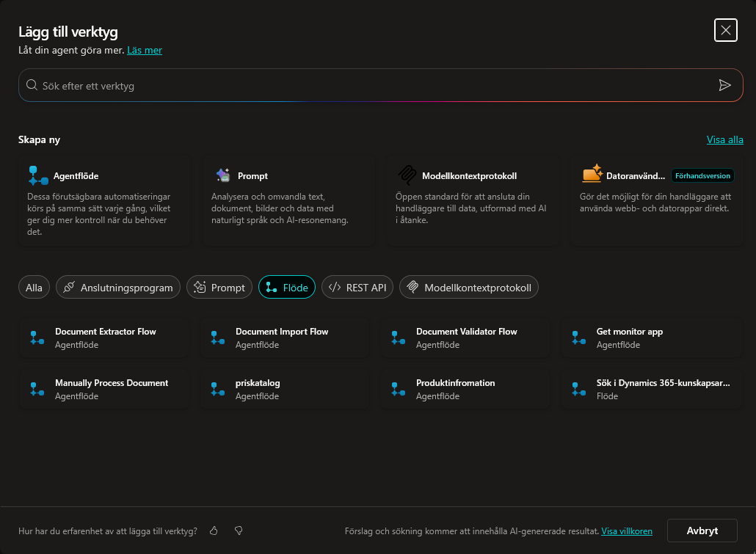Image resolution: width=756 pixels, height=554 pixels.
Task: Click the magnifier icon in search field
Action: (32, 85)
